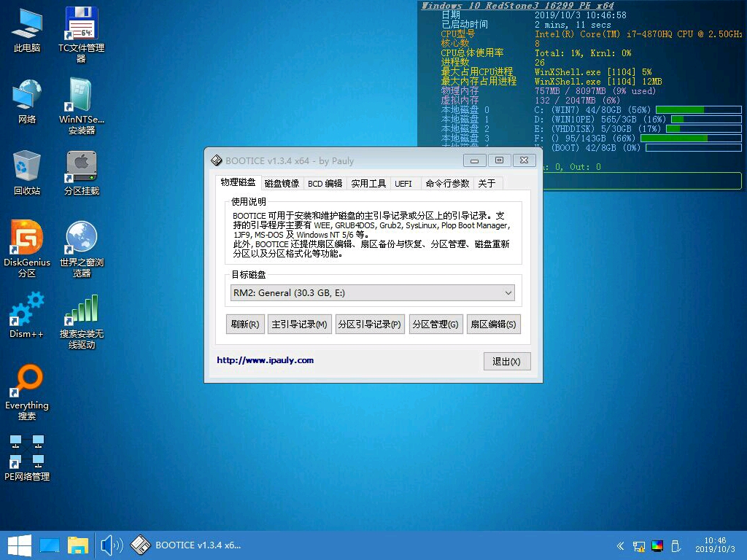
Task: Click the 主引导记录(M) button
Action: (x=299, y=324)
